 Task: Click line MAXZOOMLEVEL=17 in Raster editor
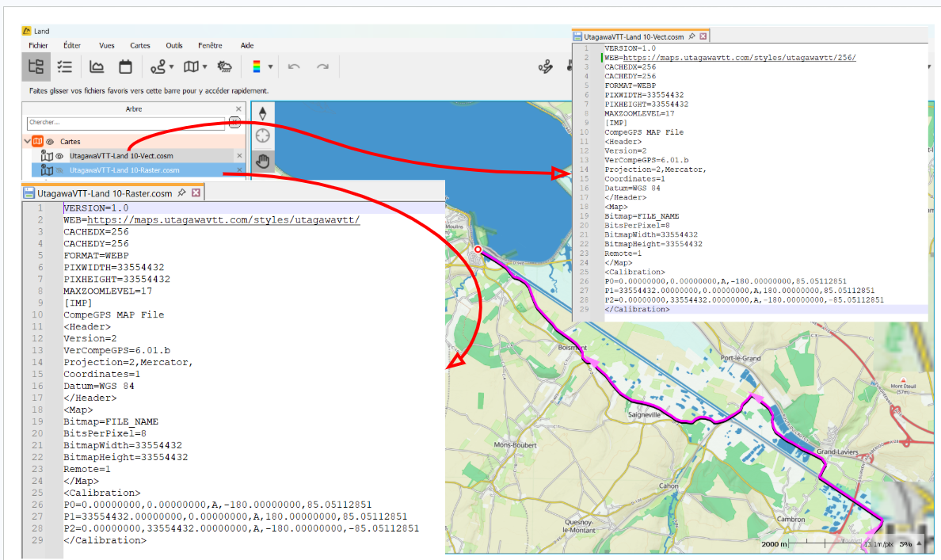pyautogui.click(x=108, y=291)
